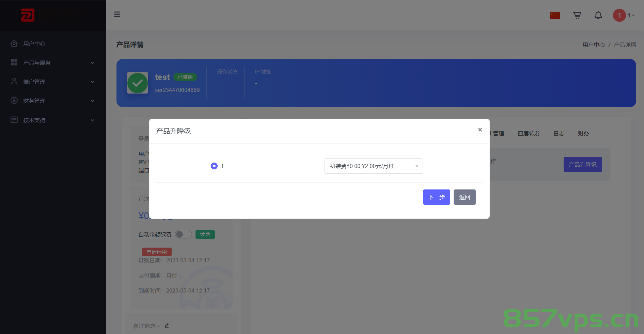Click the green checkmark status icon
The image size is (644, 334).
138,83
